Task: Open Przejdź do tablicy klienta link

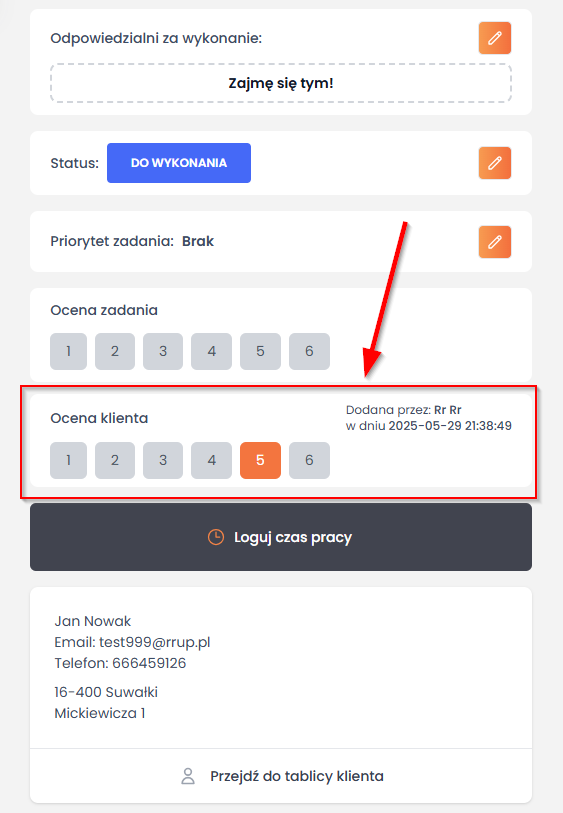Action: [x=281, y=776]
